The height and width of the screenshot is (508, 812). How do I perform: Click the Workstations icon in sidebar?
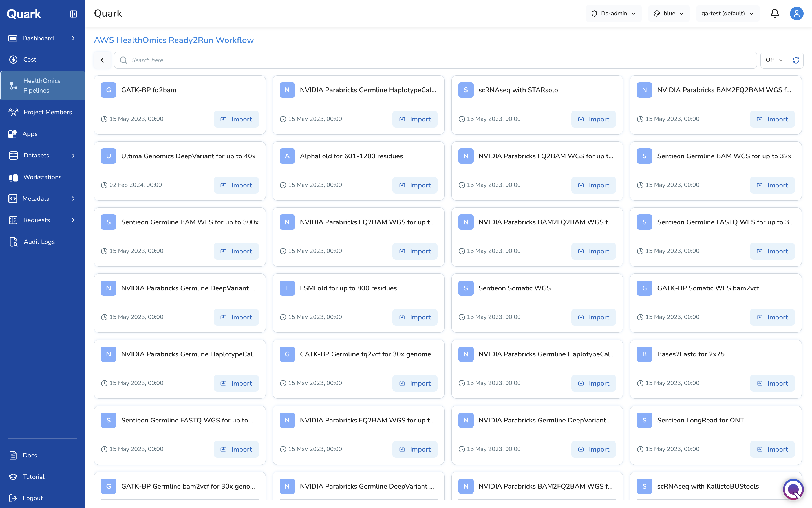coord(13,178)
